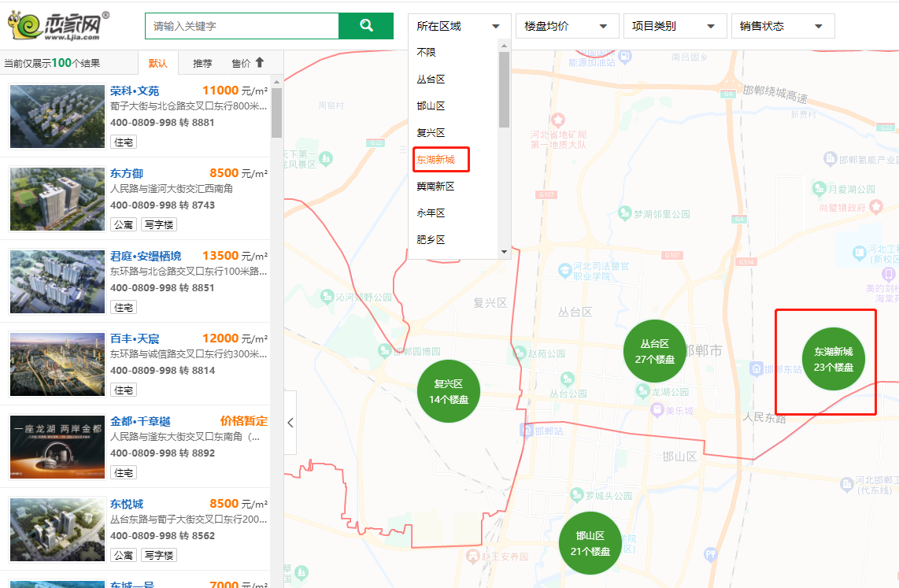Viewport: 899px width, 588px height.
Task: Click the region dropdown scrollbar thumb
Action: coord(504,90)
